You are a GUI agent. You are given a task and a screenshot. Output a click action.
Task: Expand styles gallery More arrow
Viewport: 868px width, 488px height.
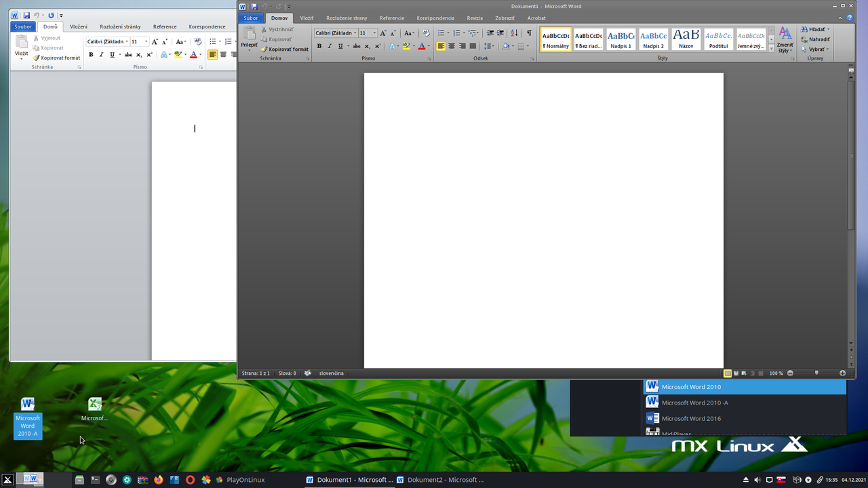(x=771, y=48)
